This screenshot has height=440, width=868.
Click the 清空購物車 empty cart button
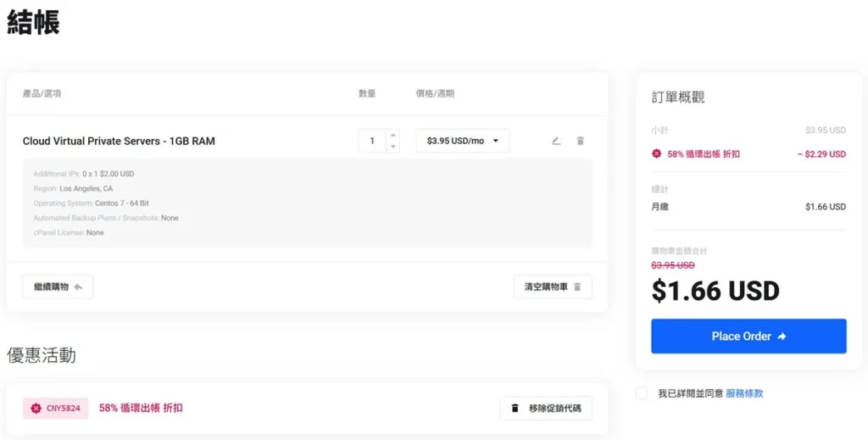[x=553, y=287]
